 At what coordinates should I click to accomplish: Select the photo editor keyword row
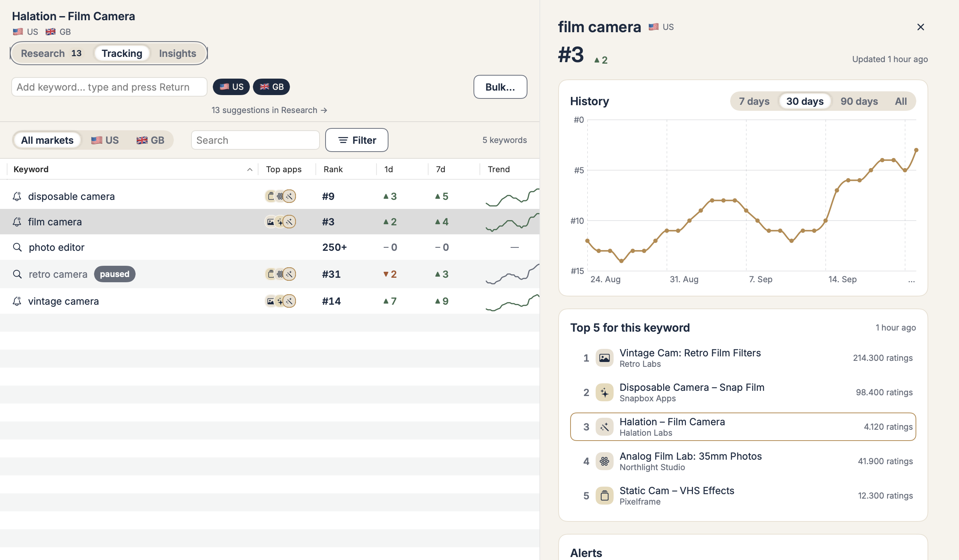click(x=269, y=247)
